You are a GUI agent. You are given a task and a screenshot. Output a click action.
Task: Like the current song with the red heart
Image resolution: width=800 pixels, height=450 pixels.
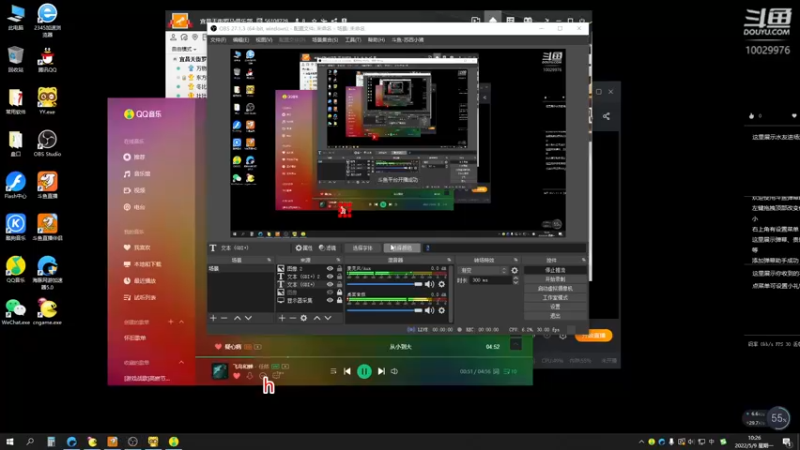(x=236, y=376)
